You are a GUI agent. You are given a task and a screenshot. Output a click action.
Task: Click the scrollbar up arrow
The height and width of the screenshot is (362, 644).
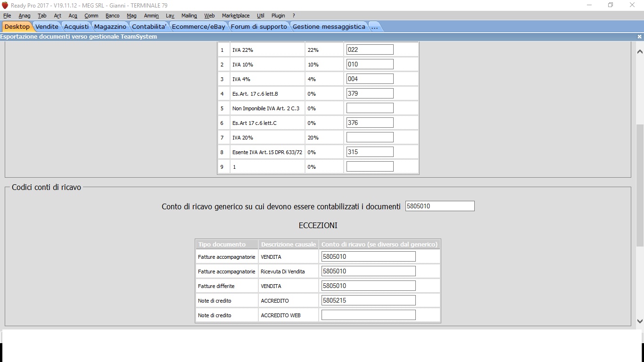[x=640, y=52]
